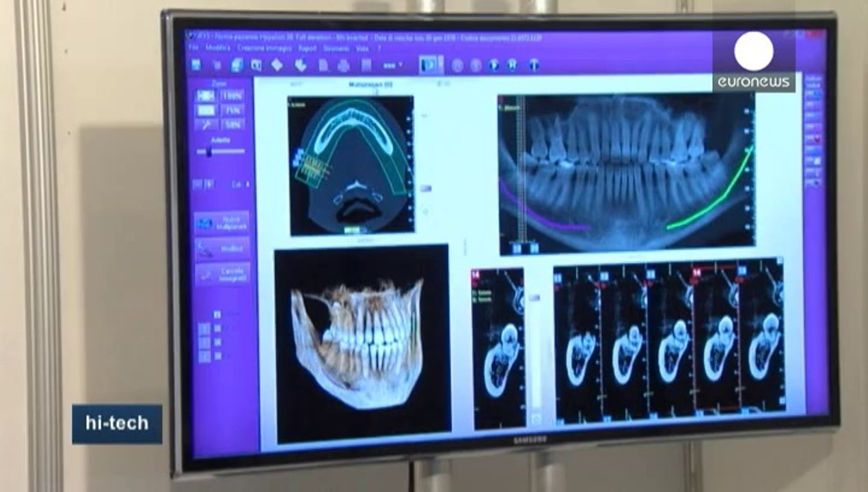
Task: Open the dotted dropdown in the toolbar
Action: point(392,66)
